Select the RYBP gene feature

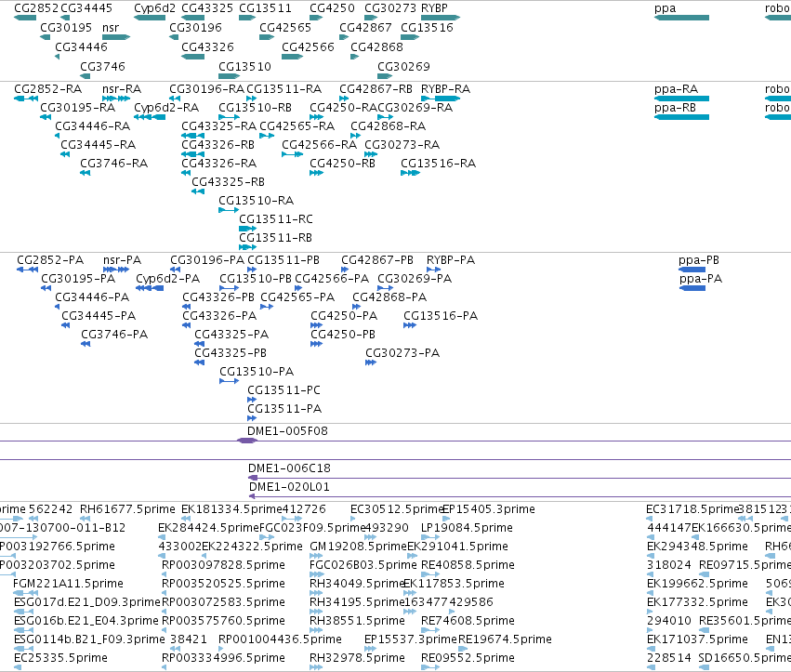[x=441, y=19]
